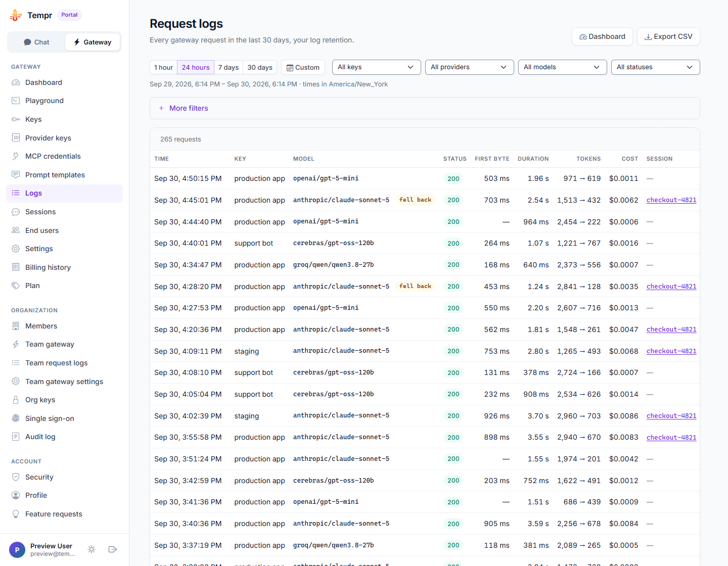The height and width of the screenshot is (566, 728).
Task: Click the Tempr logo icon
Action: tap(16, 15)
